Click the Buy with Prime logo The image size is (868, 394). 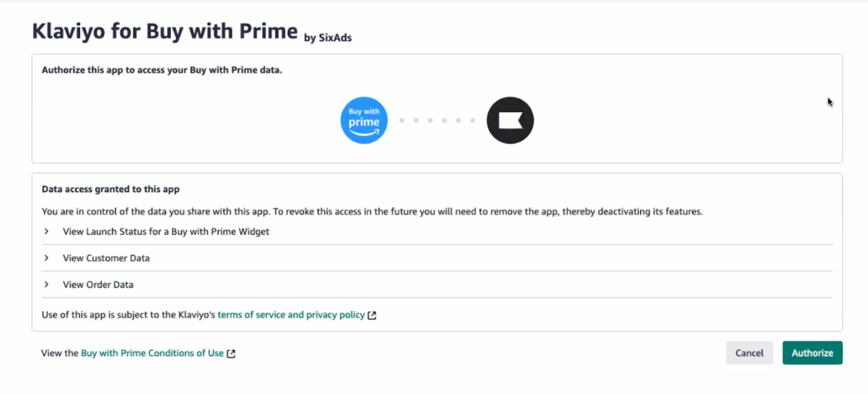[x=364, y=120]
